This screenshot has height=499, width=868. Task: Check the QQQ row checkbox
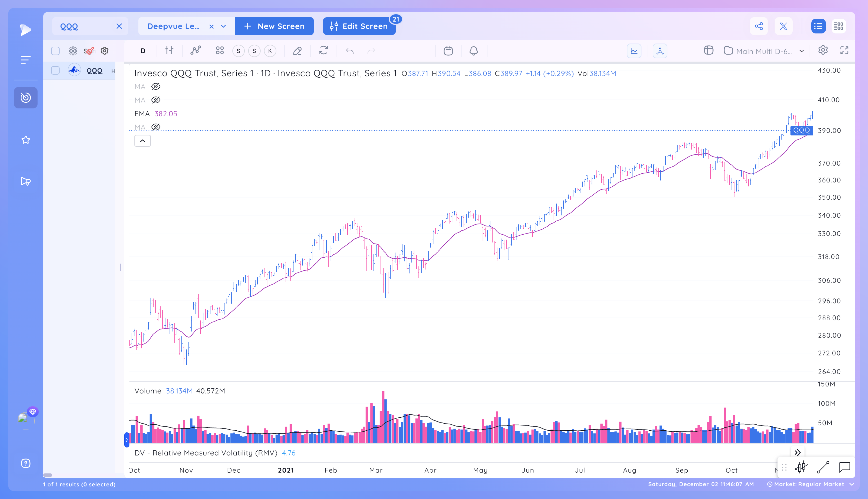55,71
